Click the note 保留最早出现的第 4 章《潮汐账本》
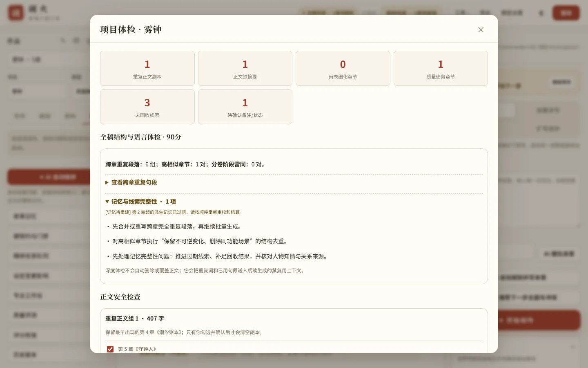The image size is (588, 368). [x=185, y=332]
